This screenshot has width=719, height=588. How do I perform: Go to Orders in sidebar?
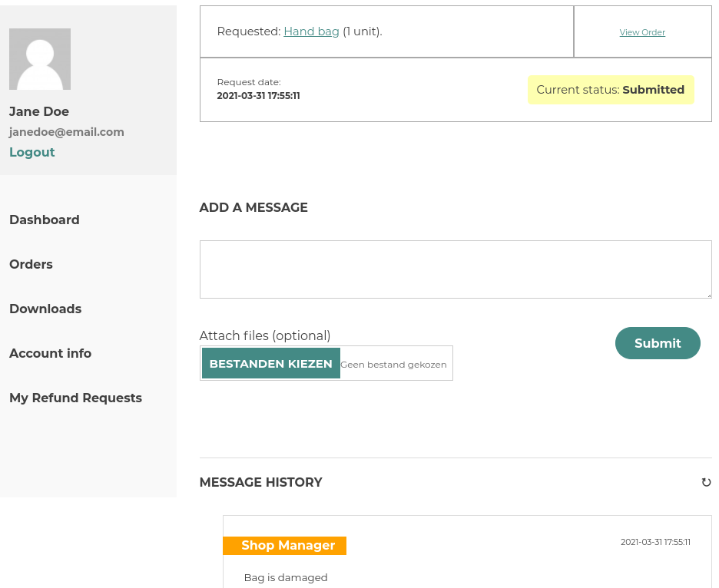31,264
